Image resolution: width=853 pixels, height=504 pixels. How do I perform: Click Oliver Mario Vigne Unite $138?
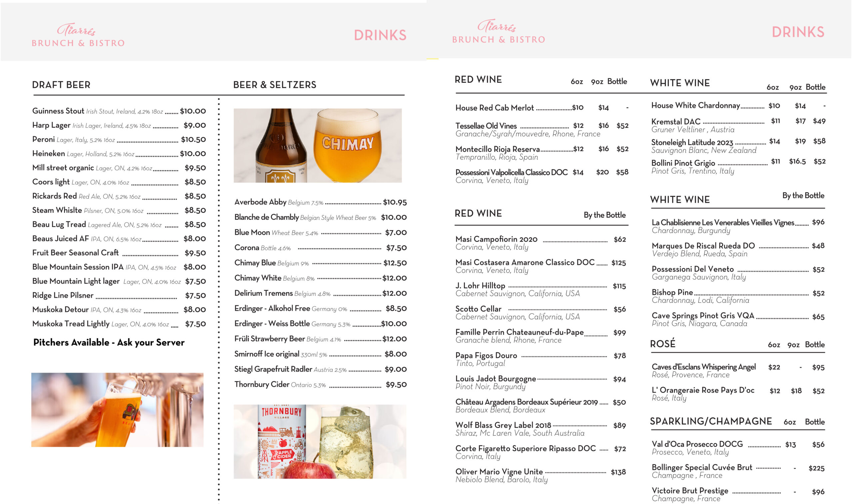pyautogui.click(x=618, y=472)
